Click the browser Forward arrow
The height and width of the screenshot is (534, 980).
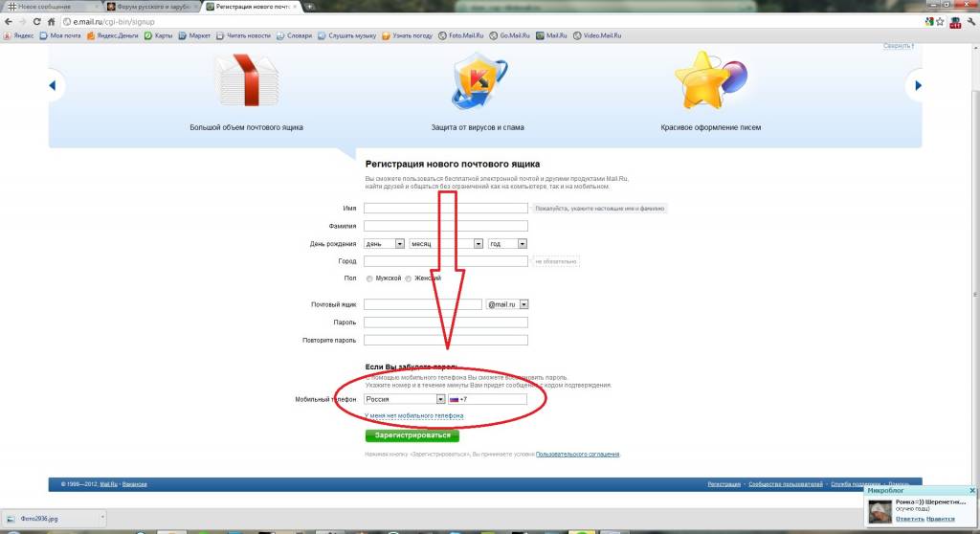coord(22,22)
